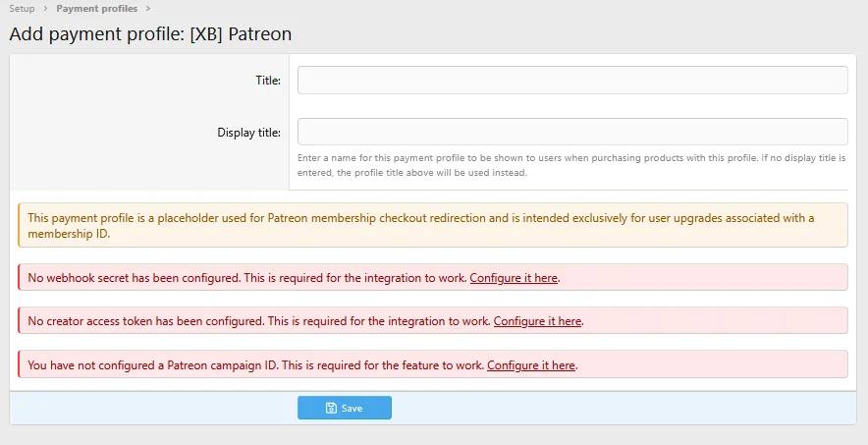Screen dimensions: 868x445
Task: Click the 'Title:' field label
Action: 268,81
